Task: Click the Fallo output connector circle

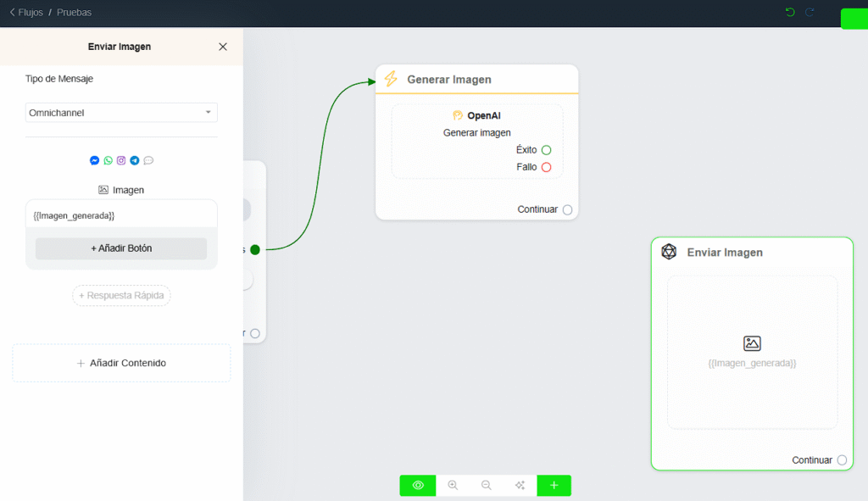Action: (546, 167)
